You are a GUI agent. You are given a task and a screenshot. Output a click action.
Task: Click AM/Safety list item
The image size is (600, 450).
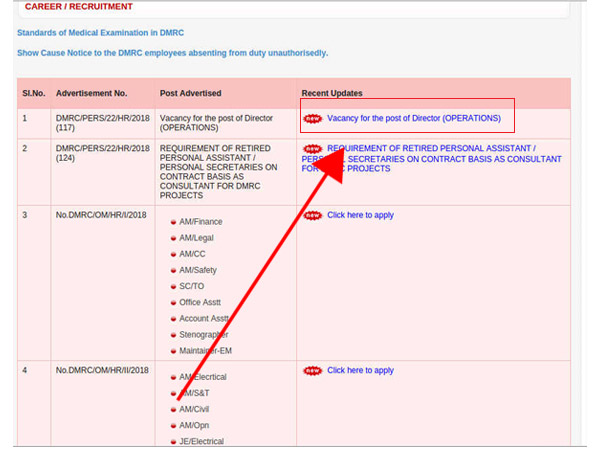click(x=198, y=270)
